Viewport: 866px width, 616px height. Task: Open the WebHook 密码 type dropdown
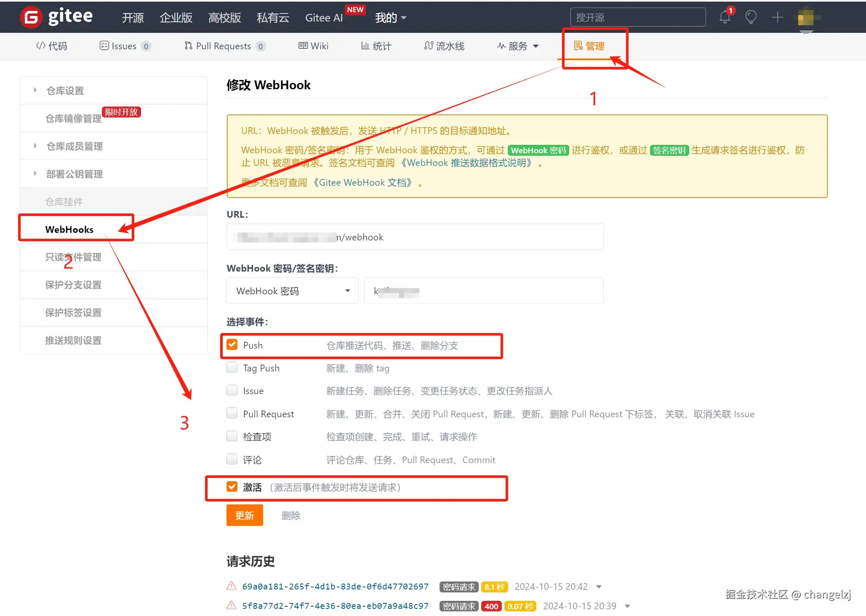point(292,291)
